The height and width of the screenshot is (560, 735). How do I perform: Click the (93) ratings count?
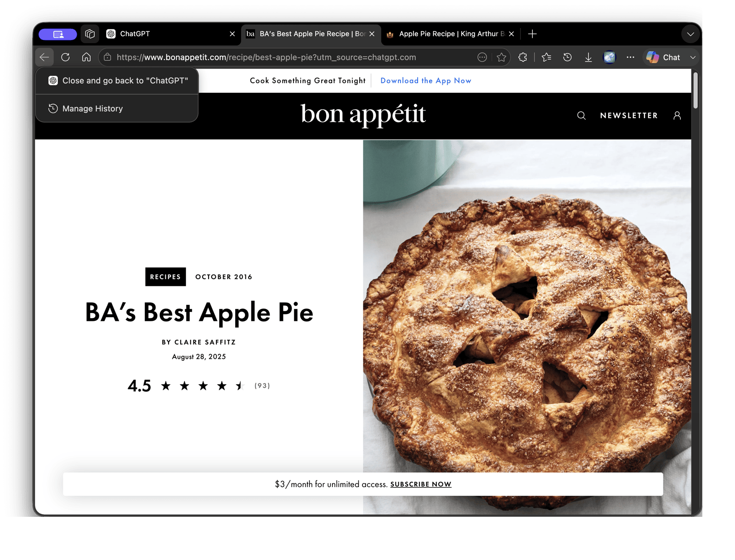click(262, 386)
